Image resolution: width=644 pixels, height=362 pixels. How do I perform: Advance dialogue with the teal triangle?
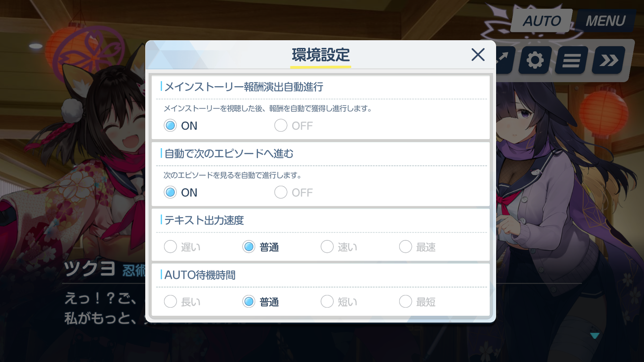[x=595, y=336]
